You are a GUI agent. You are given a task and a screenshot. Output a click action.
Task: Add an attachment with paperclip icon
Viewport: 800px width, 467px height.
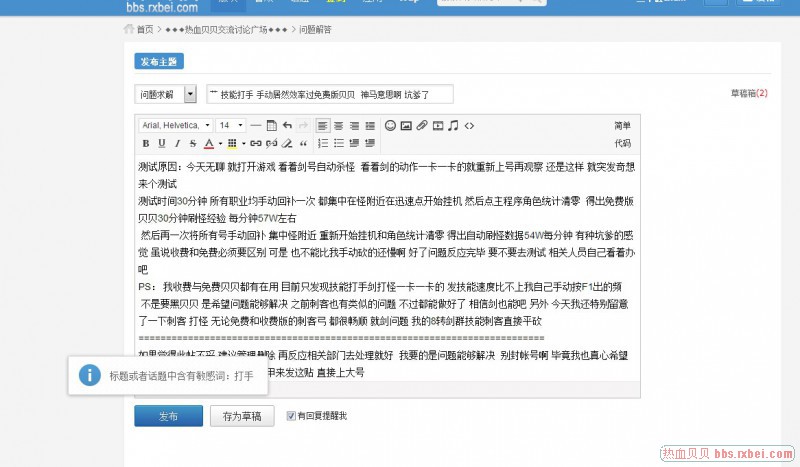coord(422,125)
